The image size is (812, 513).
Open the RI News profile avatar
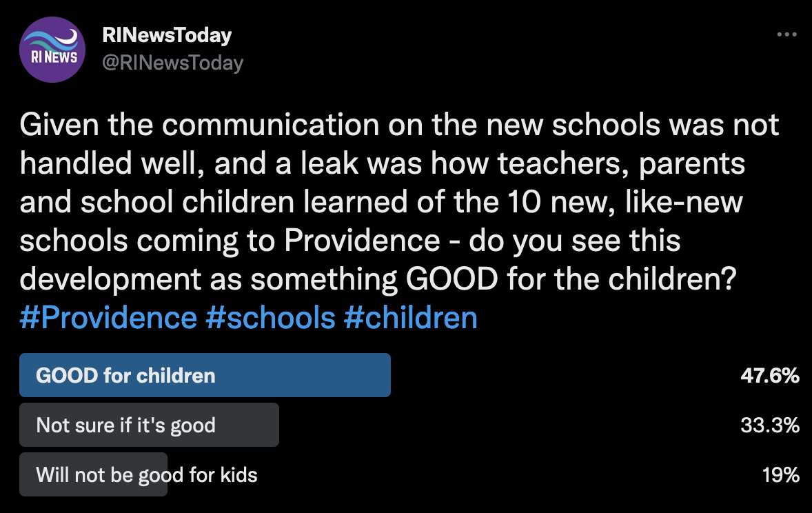(53, 48)
